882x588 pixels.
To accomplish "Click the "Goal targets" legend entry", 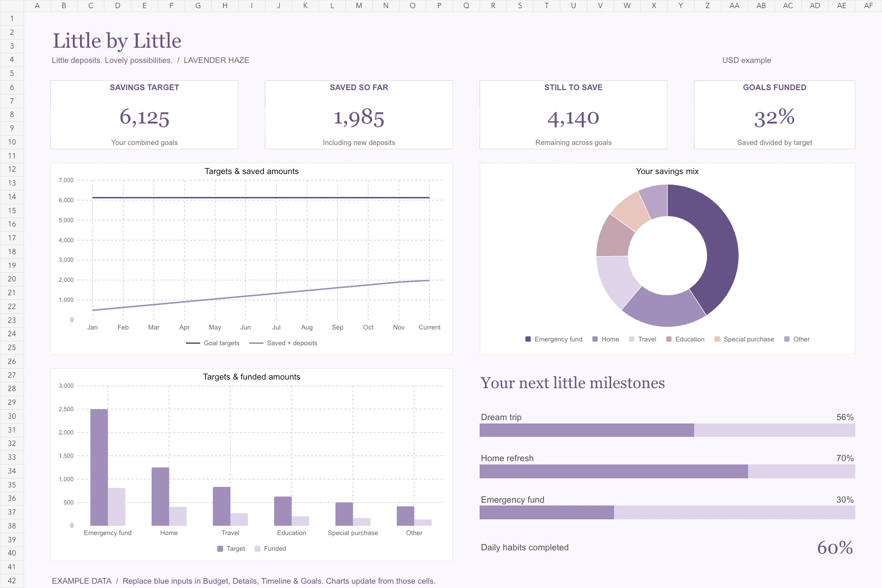I will click(x=213, y=343).
